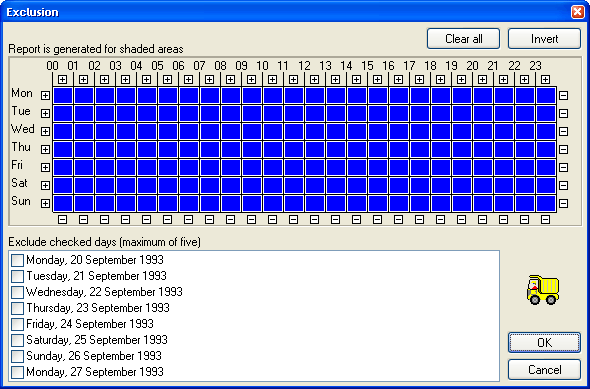Click the plus icon under hour 09
The height and width of the screenshot is (389, 590).
(252, 79)
